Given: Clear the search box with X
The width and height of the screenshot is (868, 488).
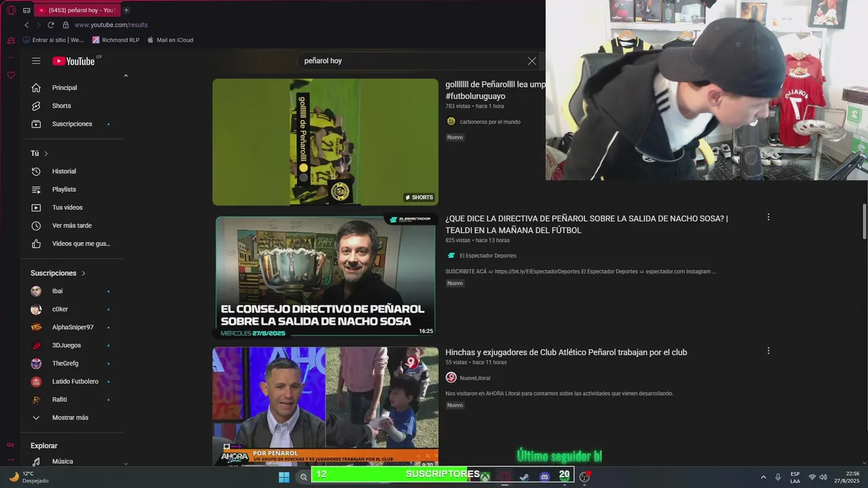Looking at the screenshot, I should click(532, 61).
